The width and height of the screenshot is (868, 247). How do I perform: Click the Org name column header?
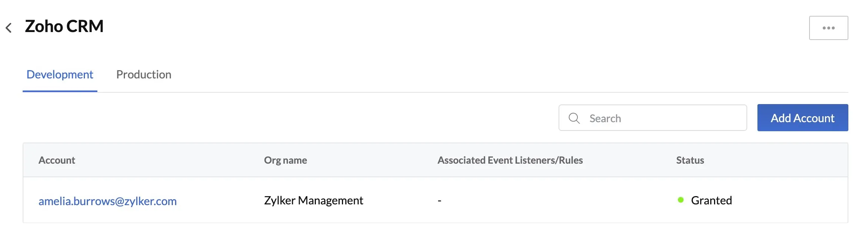[x=285, y=160]
